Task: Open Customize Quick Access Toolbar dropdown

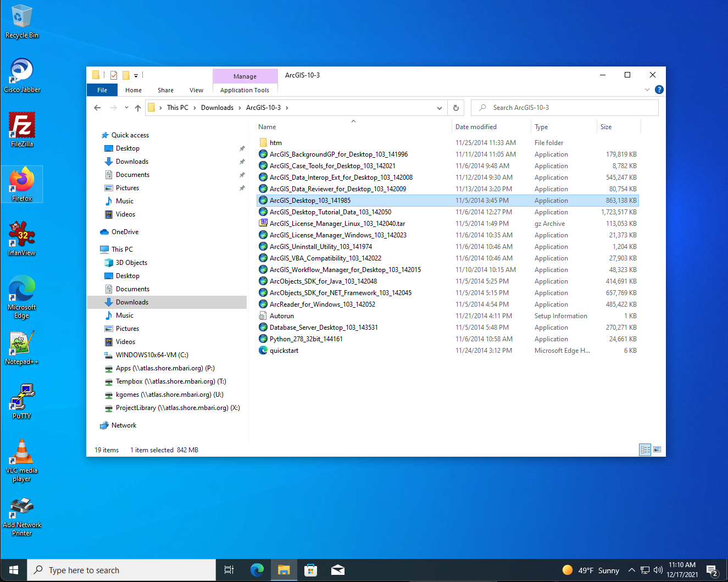Action: pos(136,75)
